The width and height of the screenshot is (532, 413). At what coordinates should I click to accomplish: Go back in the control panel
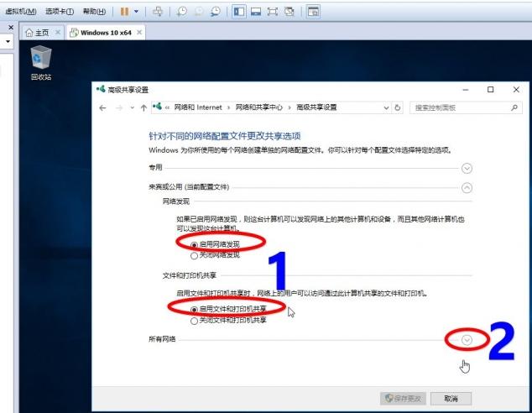coord(102,108)
